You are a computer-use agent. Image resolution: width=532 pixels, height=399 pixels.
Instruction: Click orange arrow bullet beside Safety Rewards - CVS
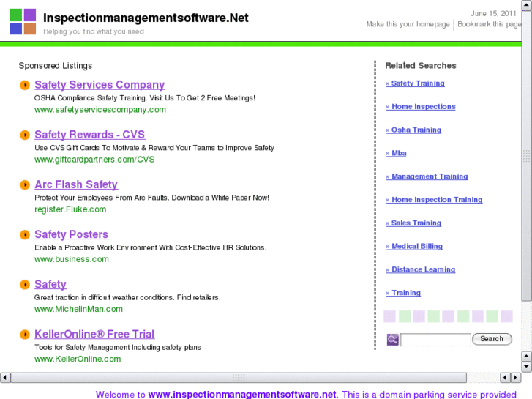[x=25, y=135]
